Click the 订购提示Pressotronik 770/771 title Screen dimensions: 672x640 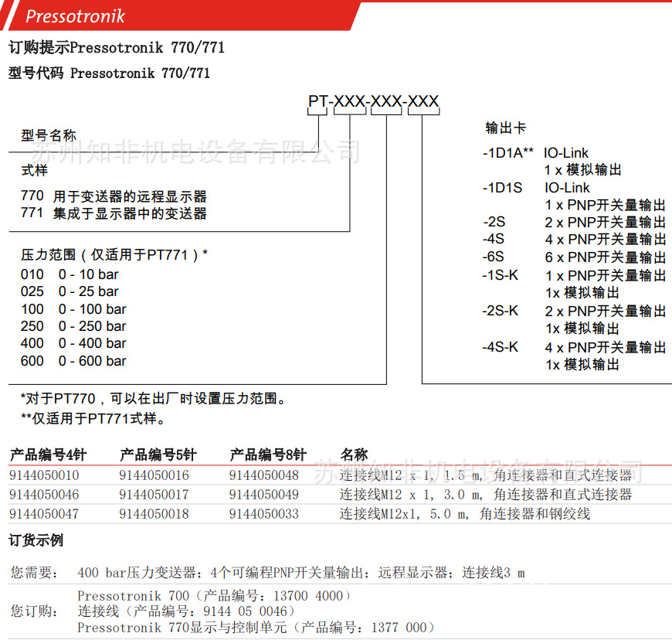click(117, 47)
